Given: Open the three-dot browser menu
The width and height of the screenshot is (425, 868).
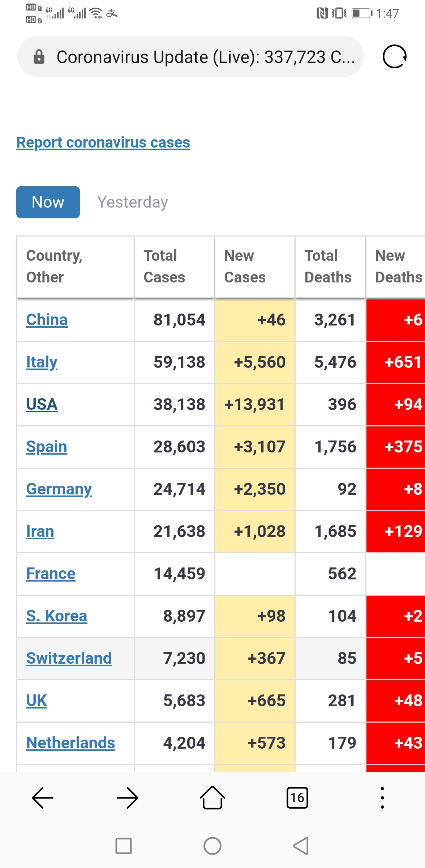Looking at the screenshot, I should pos(382,797).
